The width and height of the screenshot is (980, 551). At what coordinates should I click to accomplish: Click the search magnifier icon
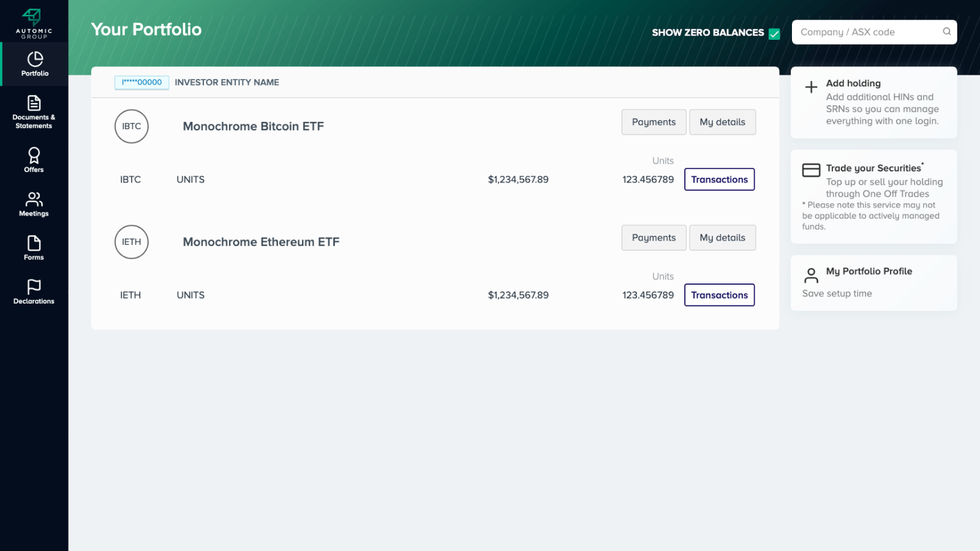tap(946, 32)
